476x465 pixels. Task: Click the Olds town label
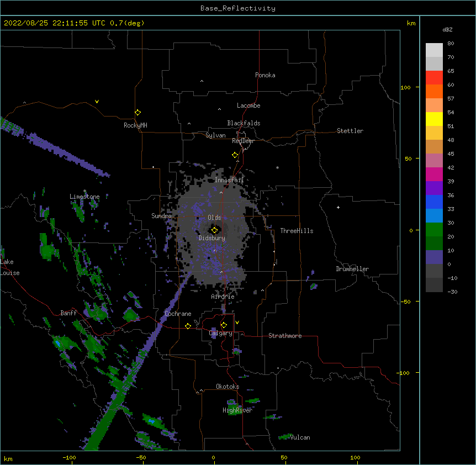click(x=214, y=218)
